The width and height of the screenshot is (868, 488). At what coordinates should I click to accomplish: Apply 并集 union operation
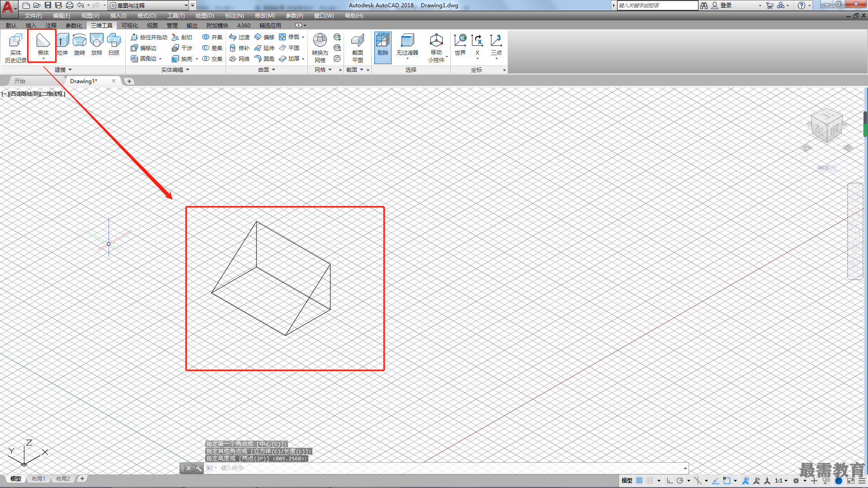212,37
